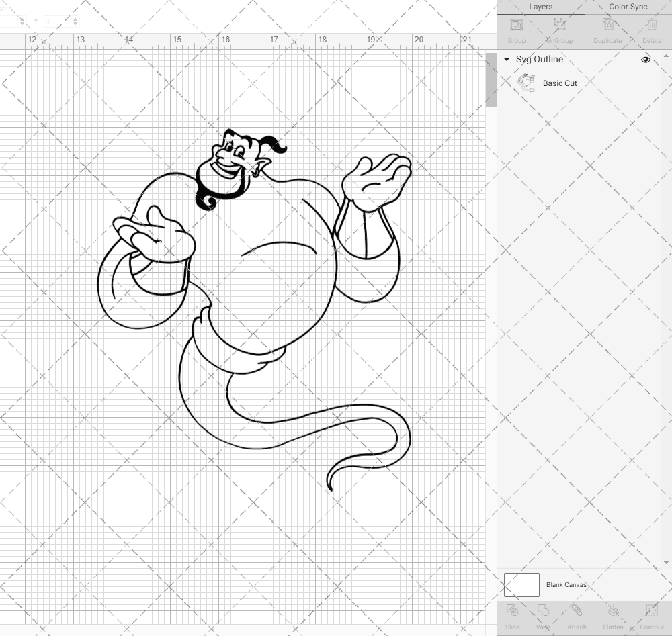Collapse the Svg Outline layer group
Viewport: 672px width, 636px height.
[x=507, y=60]
